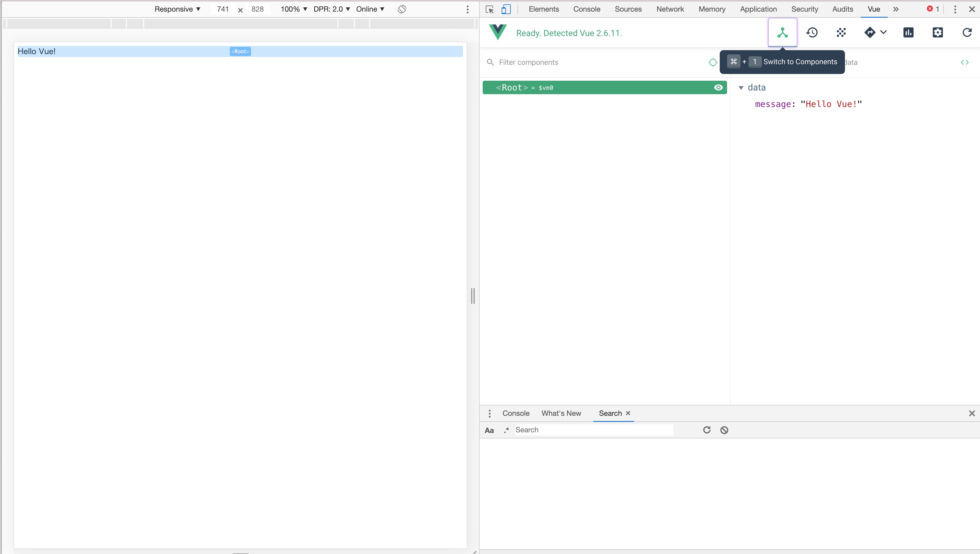Screen dimensions: 980x554
Task: Select the message data tree item
Action: point(808,104)
